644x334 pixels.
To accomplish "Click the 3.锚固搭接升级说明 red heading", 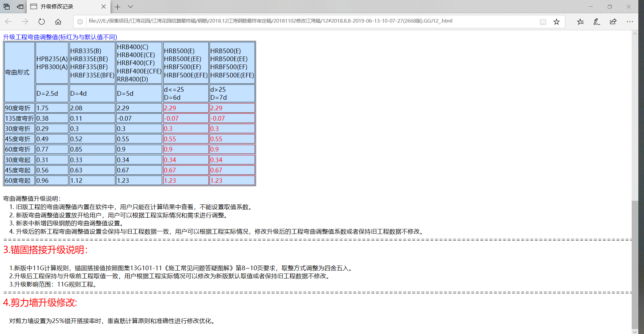I will coord(46,250).
